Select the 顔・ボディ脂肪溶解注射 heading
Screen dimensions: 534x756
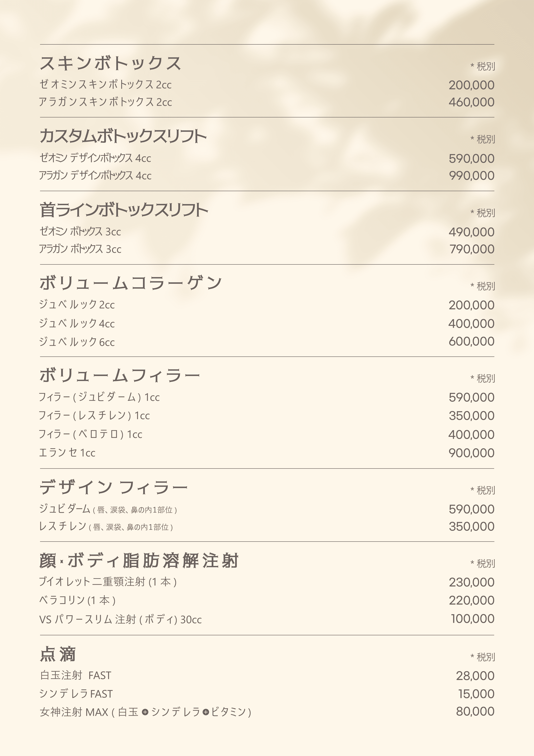point(139,561)
